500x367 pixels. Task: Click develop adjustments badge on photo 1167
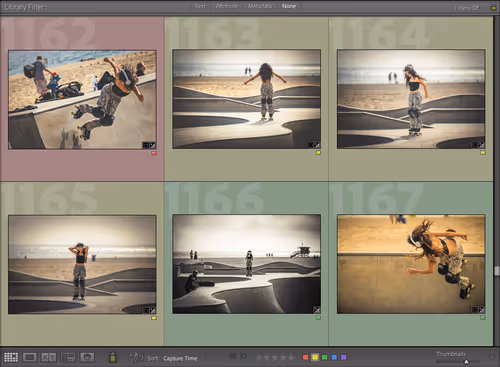481,310
